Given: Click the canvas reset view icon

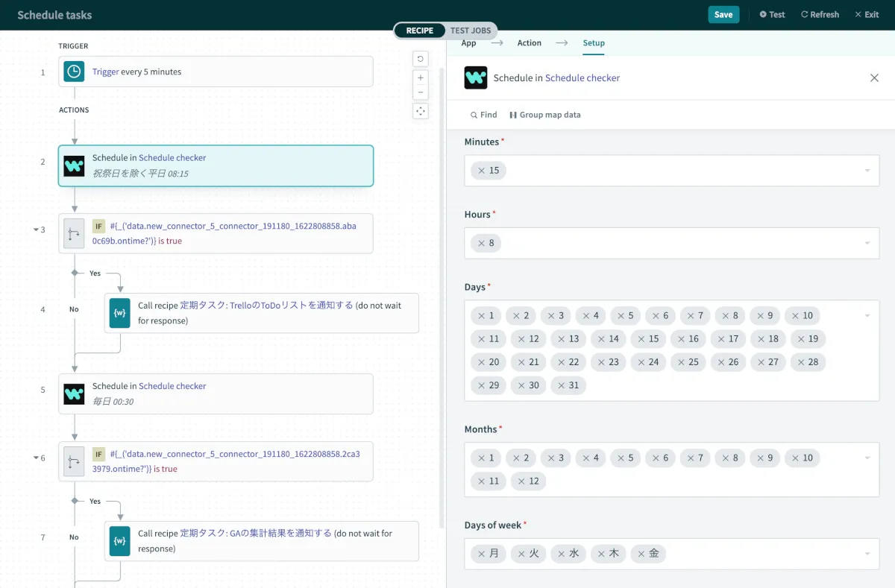Looking at the screenshot, I should click(421, 59).
